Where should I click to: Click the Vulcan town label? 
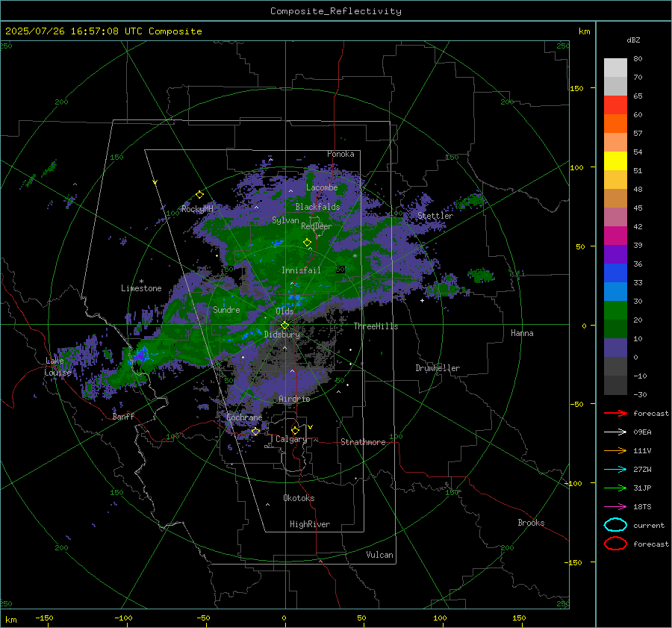pos(379,555)
